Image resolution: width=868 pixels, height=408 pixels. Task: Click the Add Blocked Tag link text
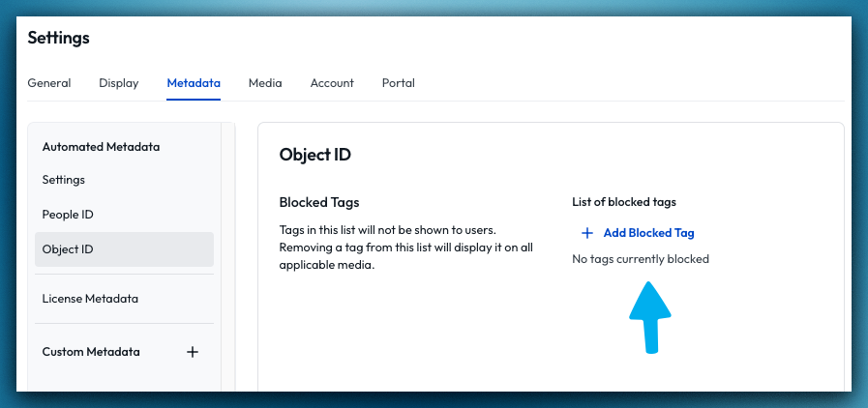pos(648,233)
